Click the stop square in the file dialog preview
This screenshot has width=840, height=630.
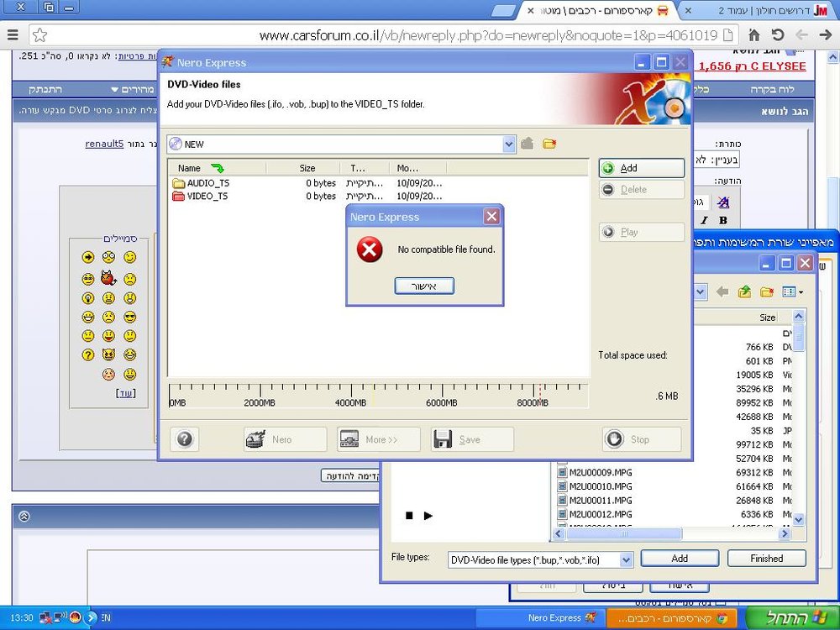coord(409,516)
